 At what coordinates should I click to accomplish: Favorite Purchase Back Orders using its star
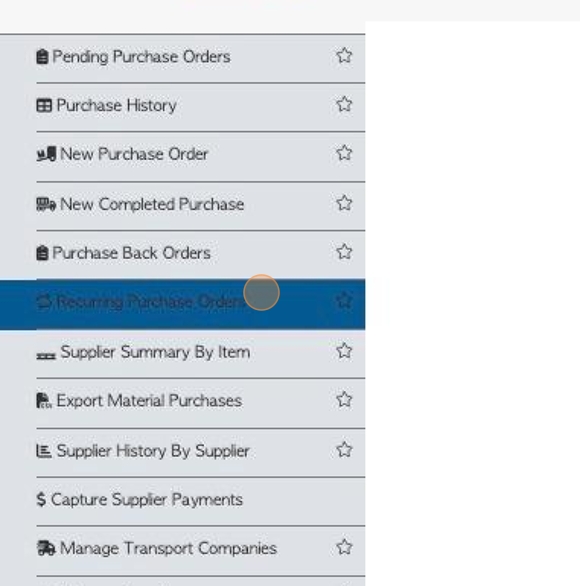[x=344, y=252]
